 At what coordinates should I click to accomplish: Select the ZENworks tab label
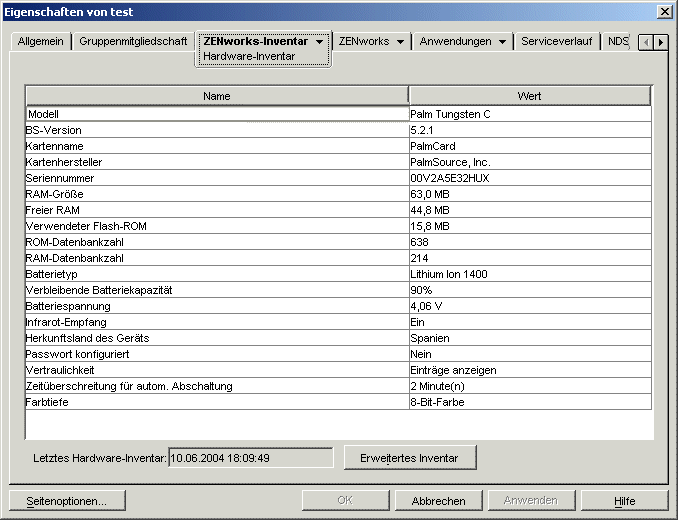coord(364,41)
